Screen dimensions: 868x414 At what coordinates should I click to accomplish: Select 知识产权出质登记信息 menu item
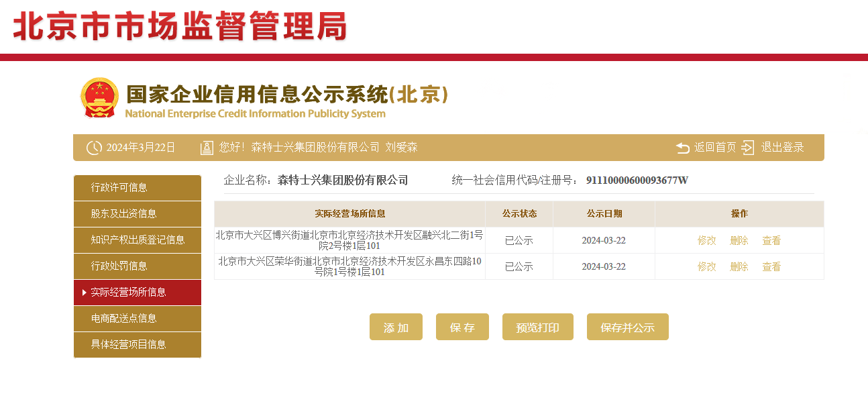tap(138, 240)
